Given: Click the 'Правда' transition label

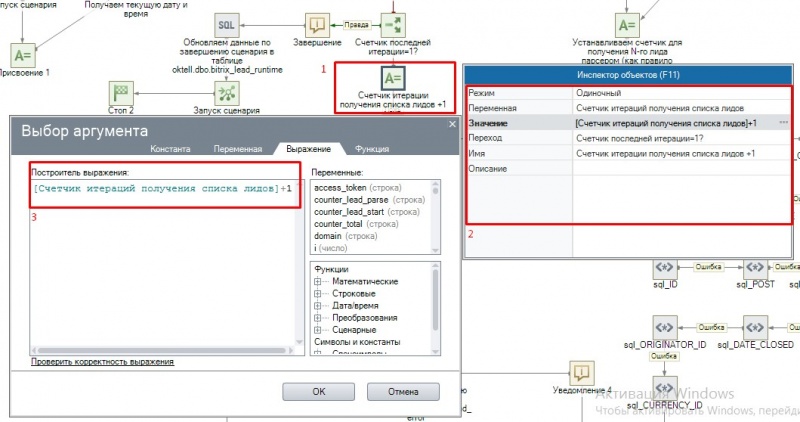Looking at the screenshot, I should coord(356,25).
